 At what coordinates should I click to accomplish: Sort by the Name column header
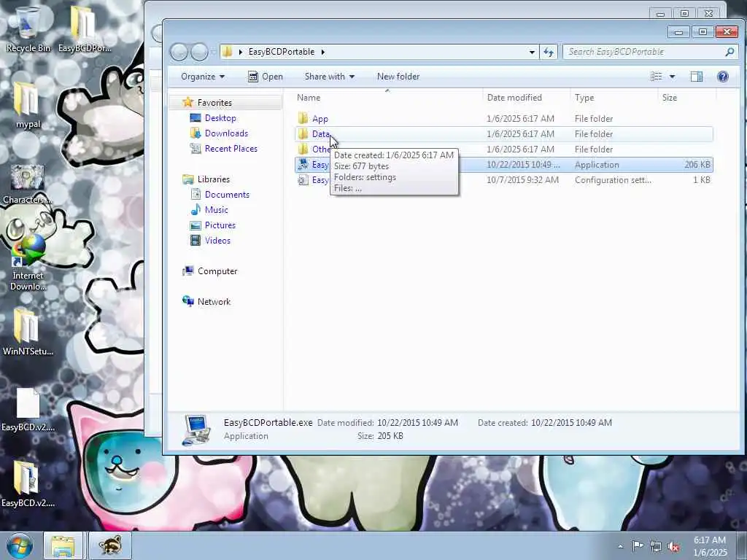(x=388, y=98)
